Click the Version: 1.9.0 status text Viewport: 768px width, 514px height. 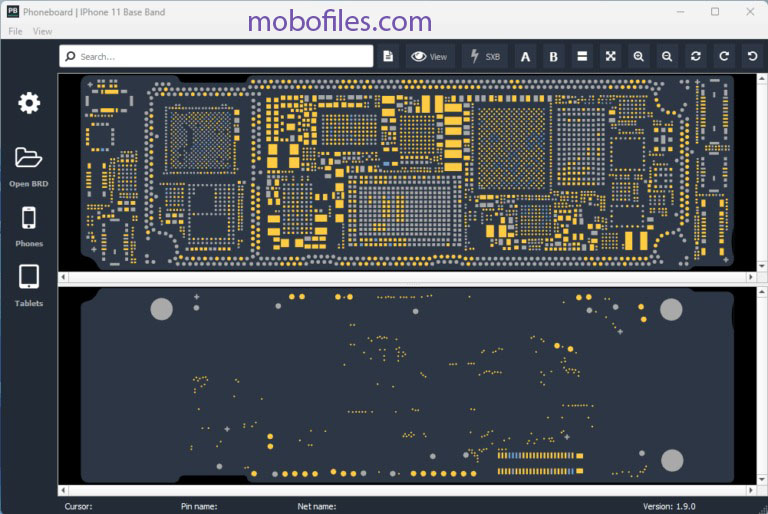[x=669, y=507]
